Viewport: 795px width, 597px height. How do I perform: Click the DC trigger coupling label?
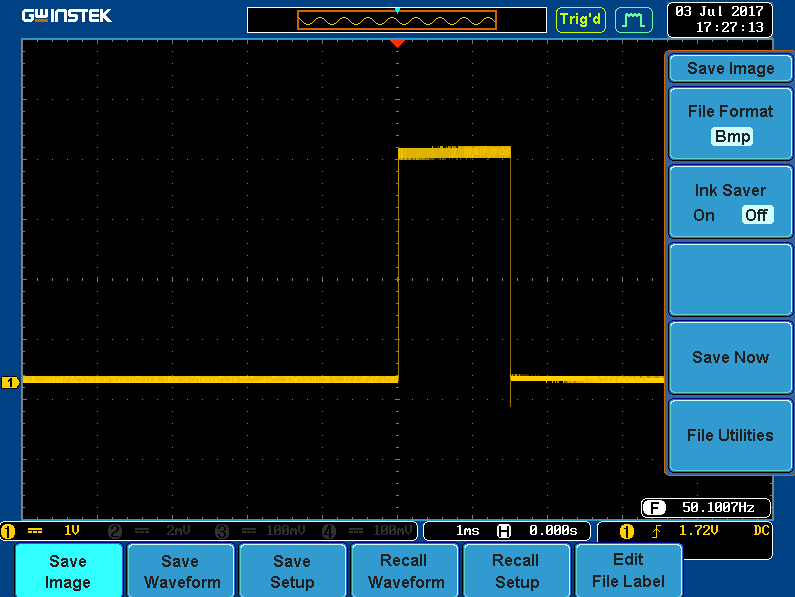pos(762,531)
